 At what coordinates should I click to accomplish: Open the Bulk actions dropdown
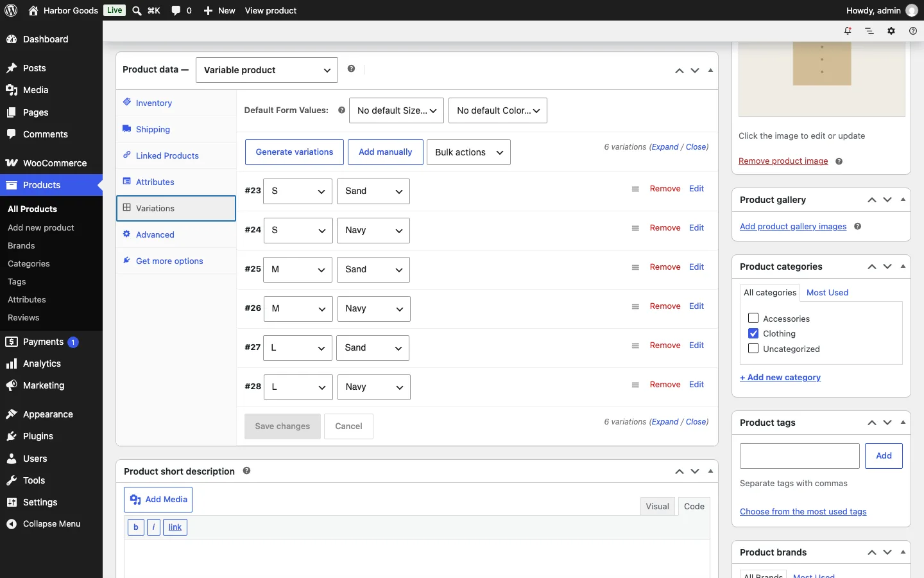click(x=468, y=152)
